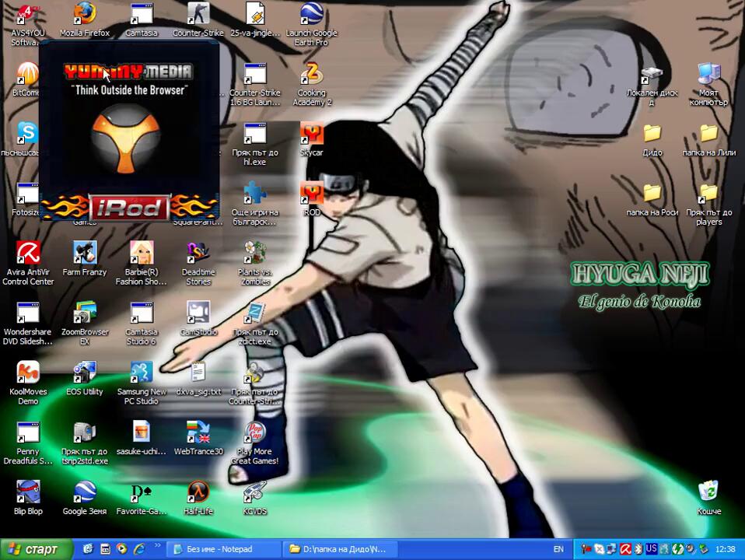Open the EN language bar indicator
The height and width of the screenshot is (560, 745).
coord(558,549)
